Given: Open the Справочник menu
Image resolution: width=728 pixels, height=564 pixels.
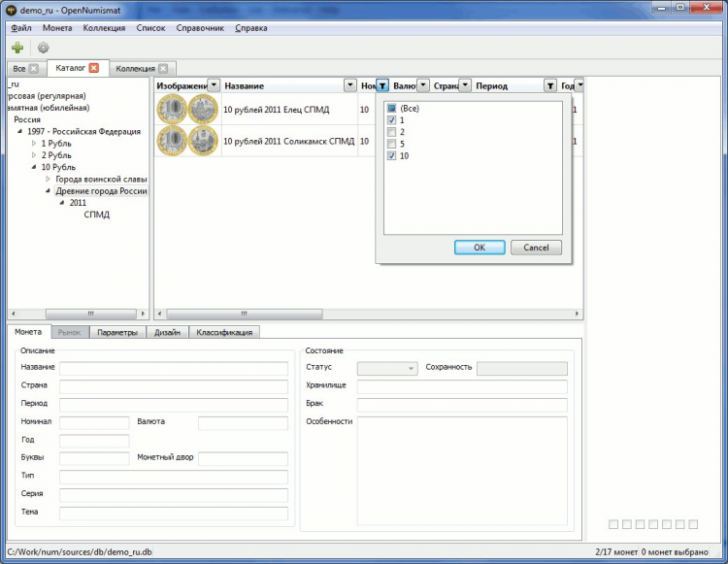Looking at the screenshot, I should coord(200,28).
